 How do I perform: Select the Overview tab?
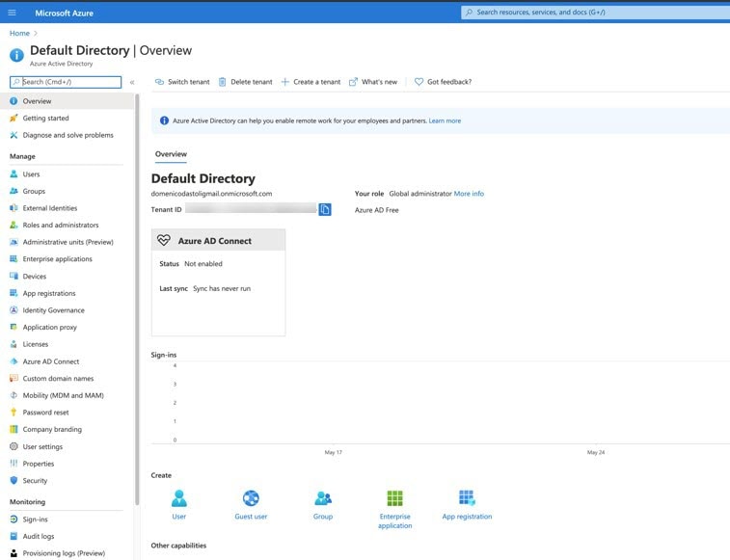pyautogui.click(x=171, y=154)
